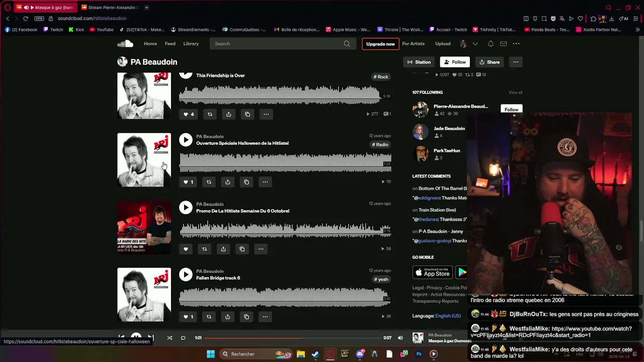This screenshot has height=362, width=644.
Task: View all following users
Action: click(x=515, y=93)
